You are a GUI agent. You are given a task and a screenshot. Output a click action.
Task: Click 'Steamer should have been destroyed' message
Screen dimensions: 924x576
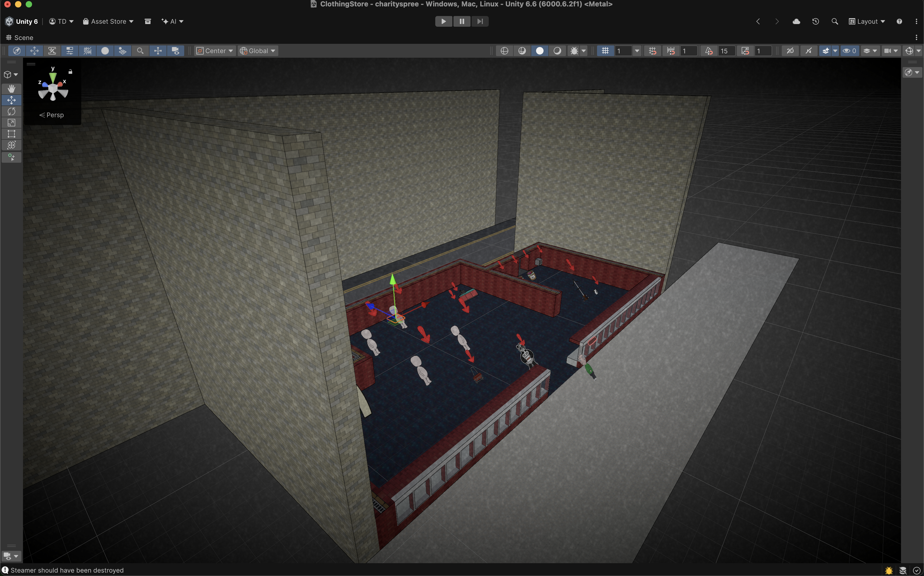(x=67, y=570)
